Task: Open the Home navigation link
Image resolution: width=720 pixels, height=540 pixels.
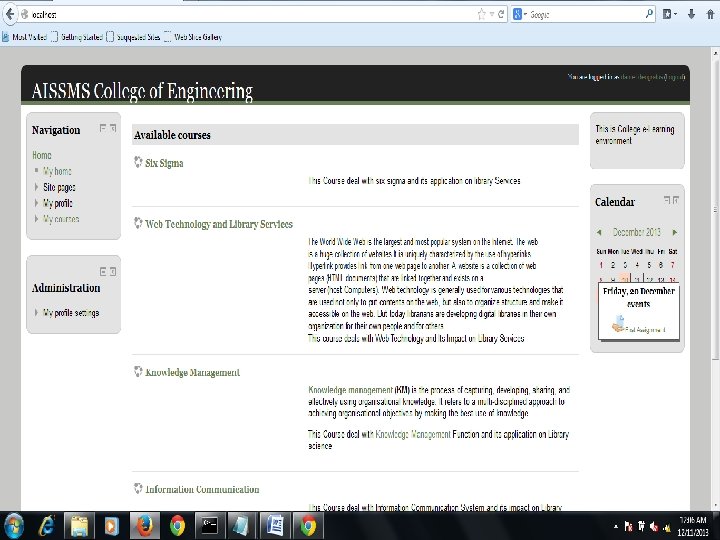Action: click(42, 155)
